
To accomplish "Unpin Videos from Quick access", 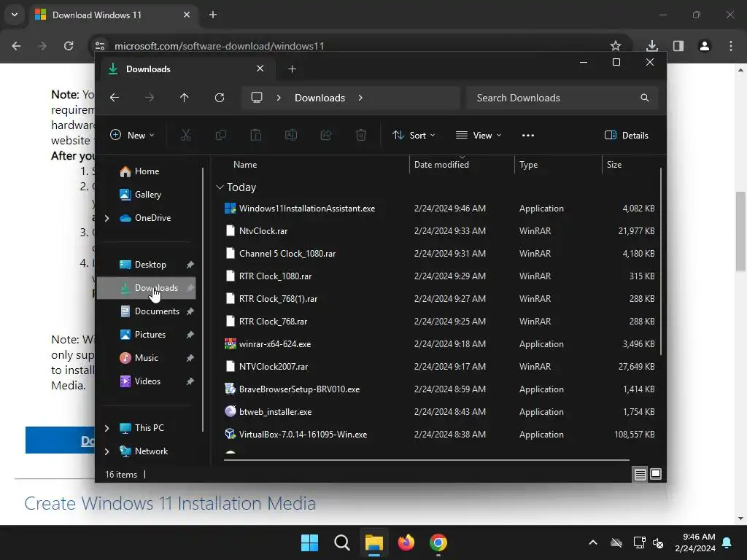I will (x=190, y=381).
